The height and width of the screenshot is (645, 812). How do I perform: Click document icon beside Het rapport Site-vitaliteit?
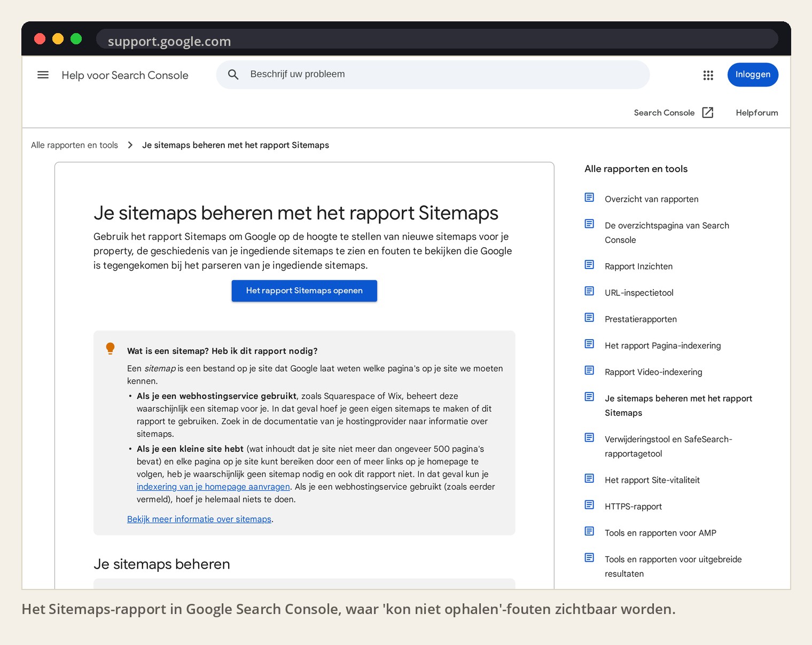tap(589, 478)
